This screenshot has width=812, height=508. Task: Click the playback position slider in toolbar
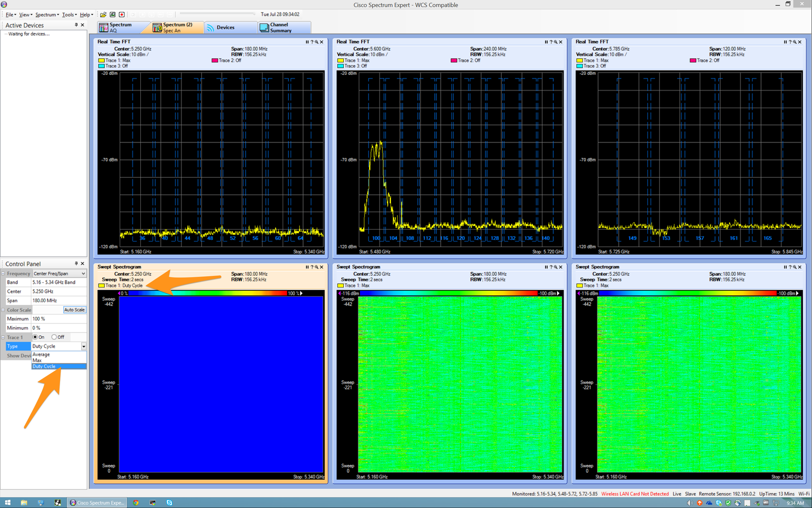[217, 14]
